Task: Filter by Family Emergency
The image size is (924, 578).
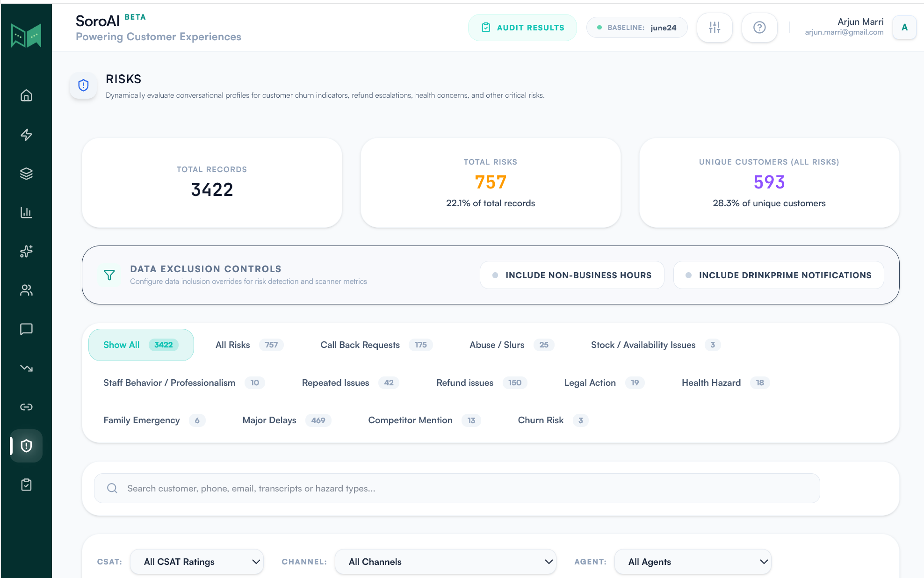Action: pos(154,420)
